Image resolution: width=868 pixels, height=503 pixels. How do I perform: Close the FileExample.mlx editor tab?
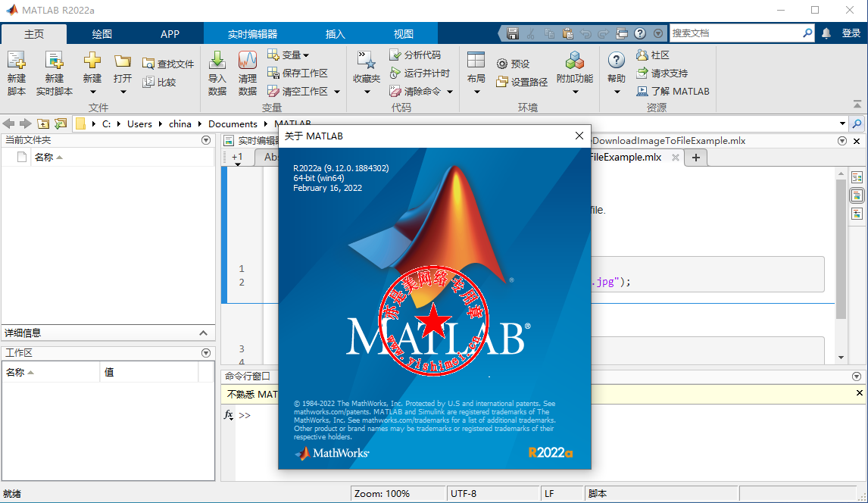coord(676,158)
